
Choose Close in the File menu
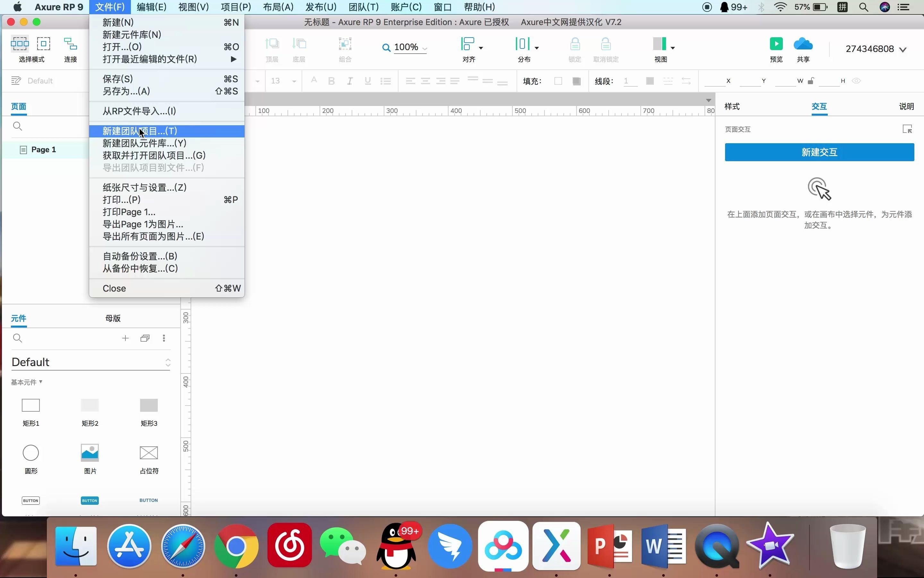pyautogui.click(x=167, y=288)
